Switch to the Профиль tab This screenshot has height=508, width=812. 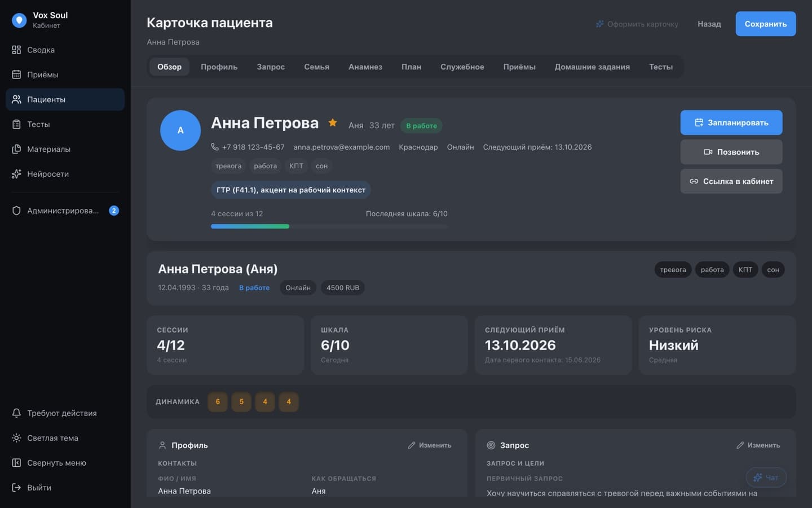(x=219, y=67)
